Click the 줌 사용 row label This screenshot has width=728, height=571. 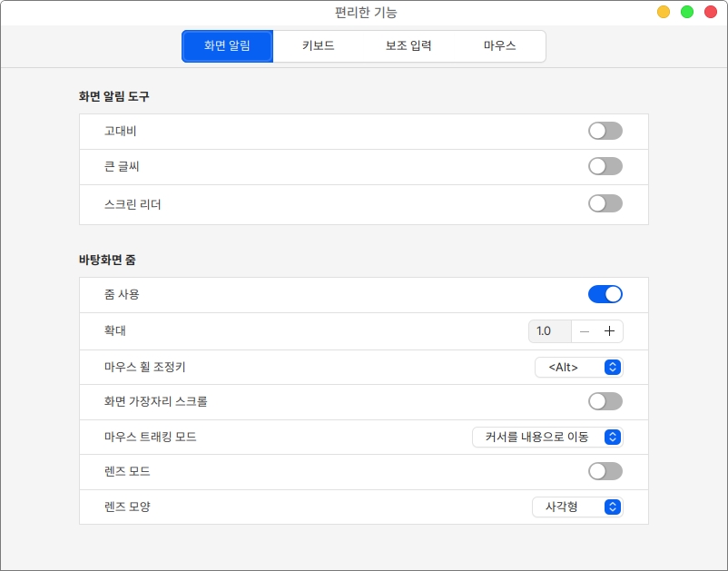pos(123,294)
